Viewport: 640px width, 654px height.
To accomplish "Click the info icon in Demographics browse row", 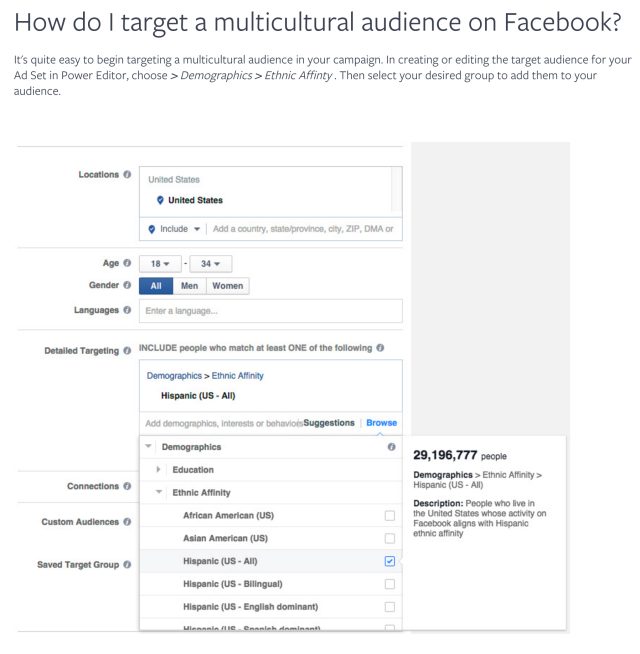I will pos(391,447).
